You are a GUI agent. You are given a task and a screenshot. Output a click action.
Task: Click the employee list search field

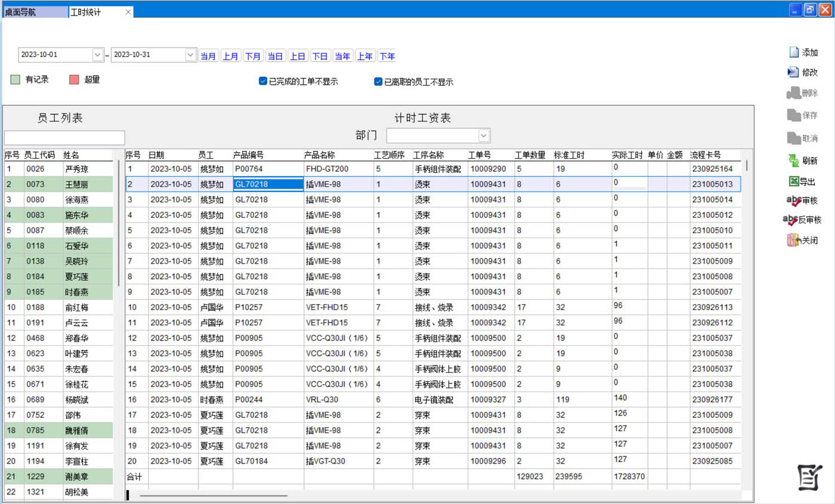pyautogui.click(x=64, y=138)
